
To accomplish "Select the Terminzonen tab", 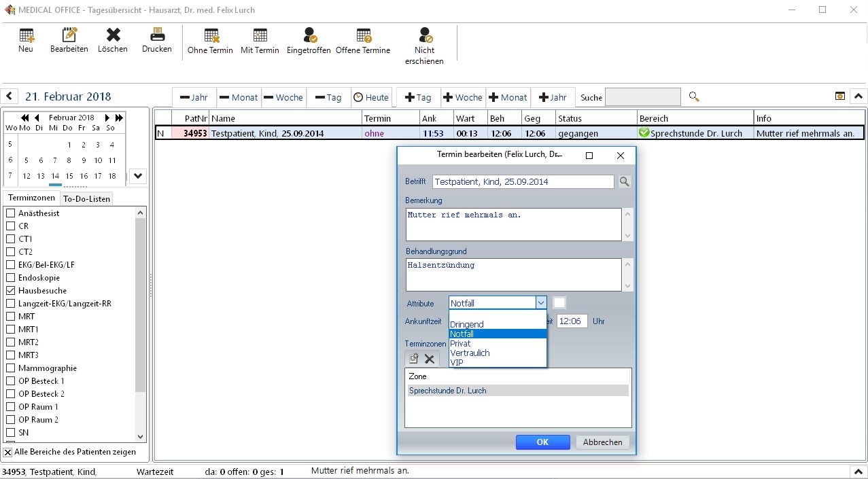I will tap(31, 198).
